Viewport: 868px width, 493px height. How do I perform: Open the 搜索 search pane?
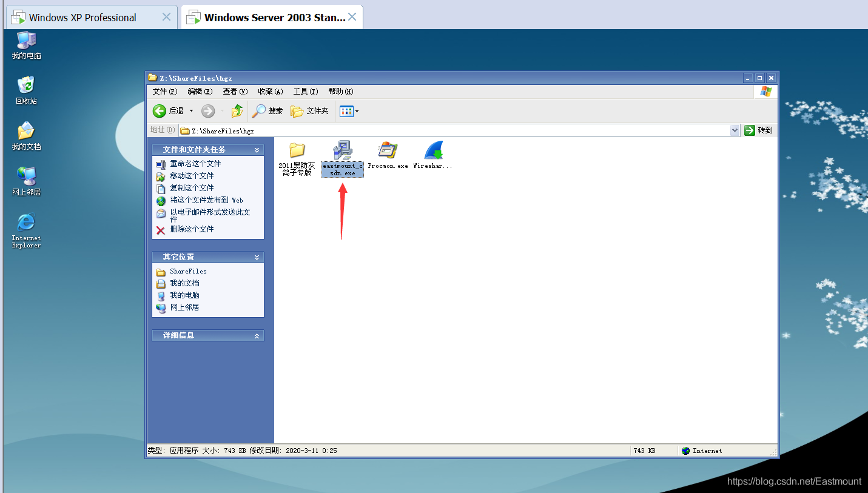267,111
